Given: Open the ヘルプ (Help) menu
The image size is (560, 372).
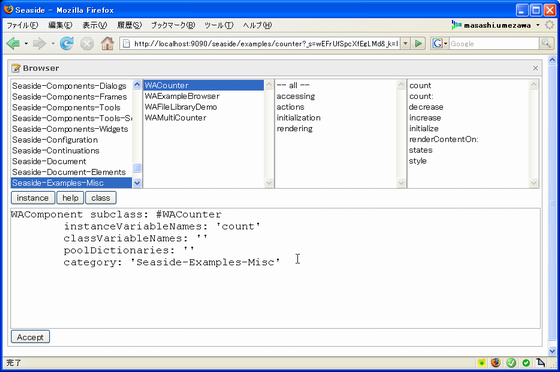Looking at the screenshot, I should [x=257, y=25].
